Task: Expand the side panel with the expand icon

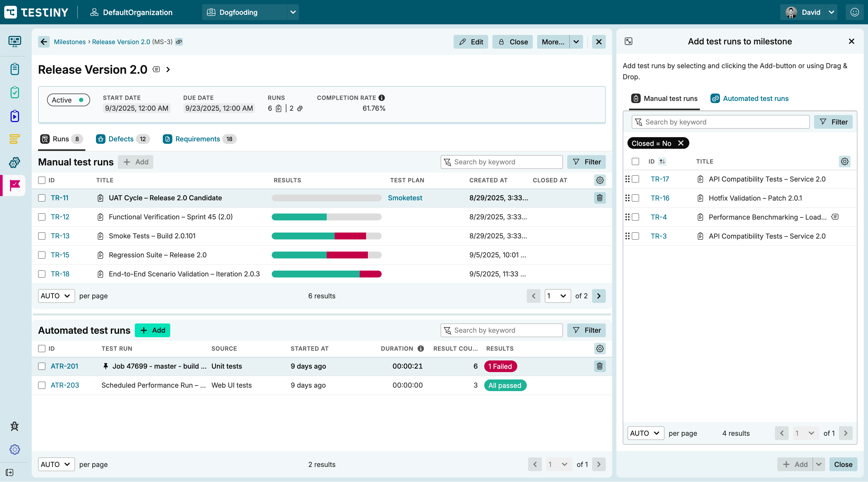Action: tap(629, 41)
